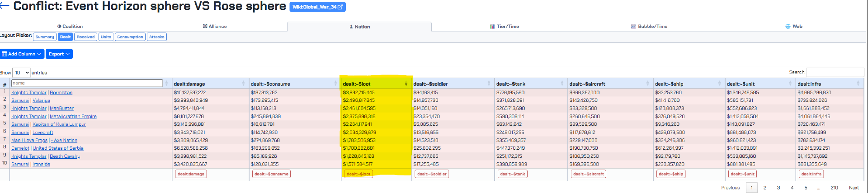This screenshot has height=193, width=868.
Task: Change the show entries count selector
Action: point(22,73)
